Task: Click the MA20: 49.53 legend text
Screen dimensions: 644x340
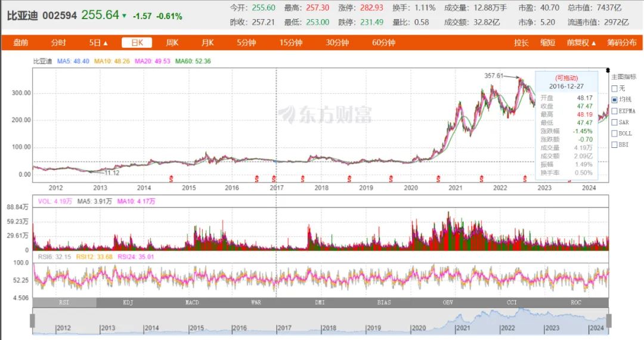Action: click(153, 61)
